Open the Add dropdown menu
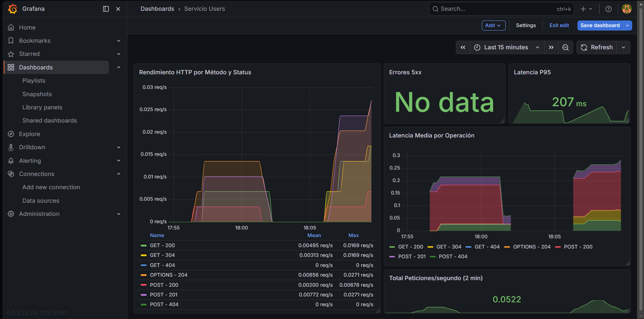Image resolution: width=644 pixels, height=319 pixels. click(494, 25)
